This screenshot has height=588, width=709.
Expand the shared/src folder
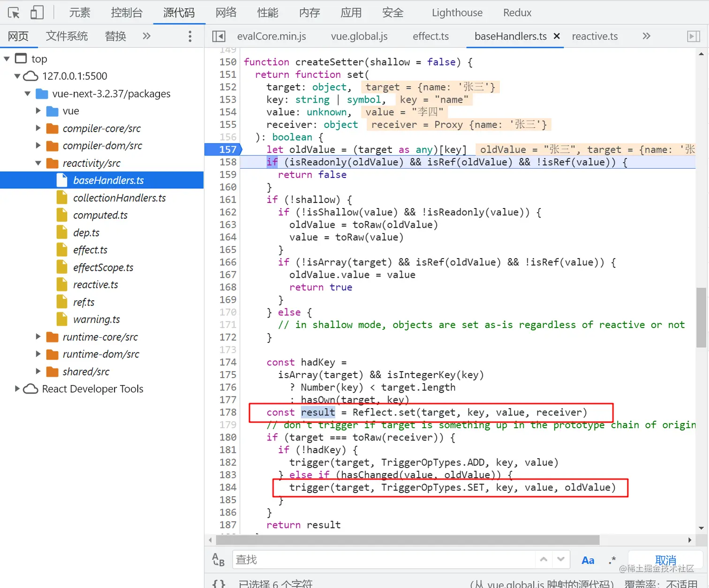pyautogui.click(x=38, y=372)
